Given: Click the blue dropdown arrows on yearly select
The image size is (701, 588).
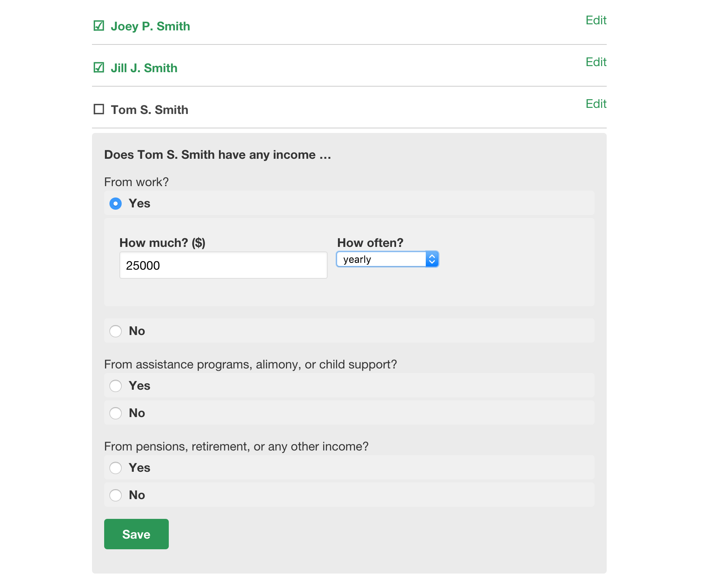Looking at the screenshot, I should click(432, 259).
